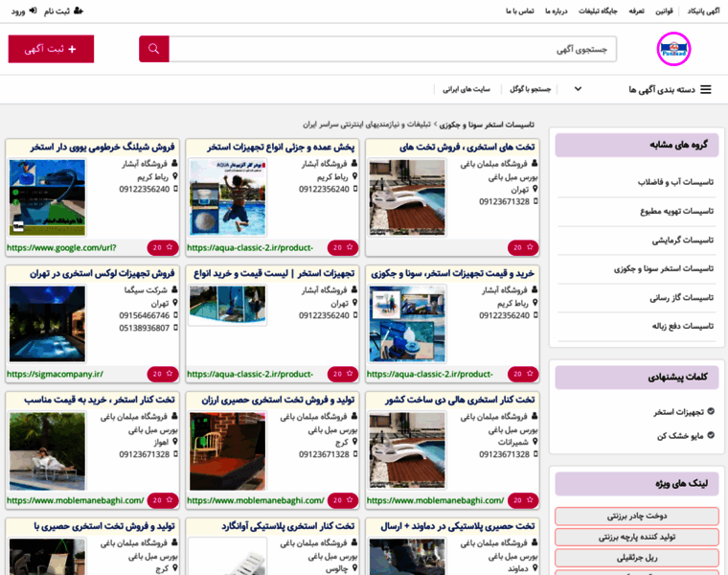Open ad تخت حصیری پلاستیکی در دماوند + ارسال
This screenshot has width=728, height=575.
457,526
